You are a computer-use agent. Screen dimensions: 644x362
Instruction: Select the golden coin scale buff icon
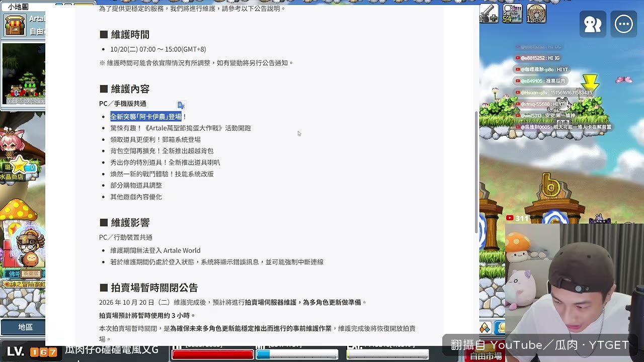[x=536, y=14]
